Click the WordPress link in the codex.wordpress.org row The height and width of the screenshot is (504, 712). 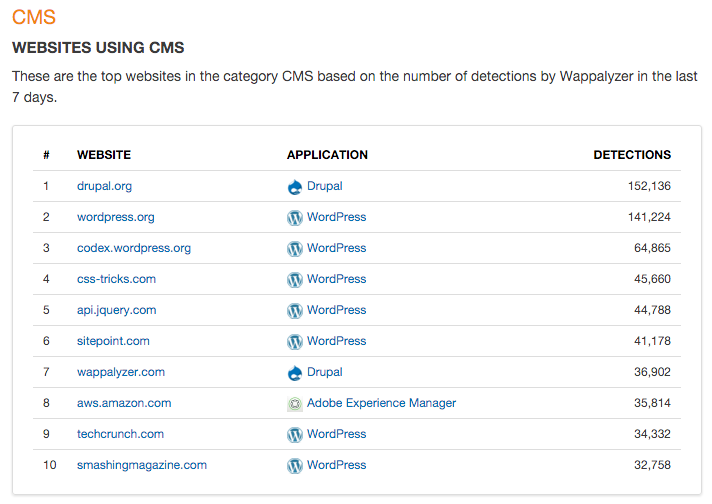pos(336,248)
